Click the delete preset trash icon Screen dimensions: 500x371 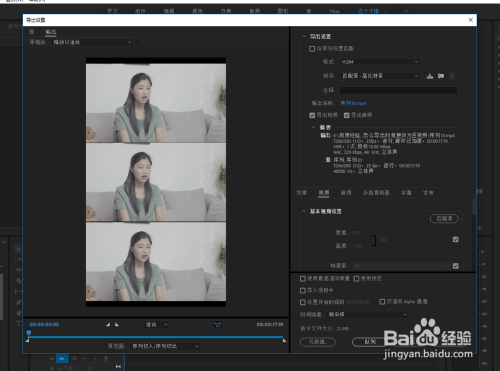[x=452, y=76]
